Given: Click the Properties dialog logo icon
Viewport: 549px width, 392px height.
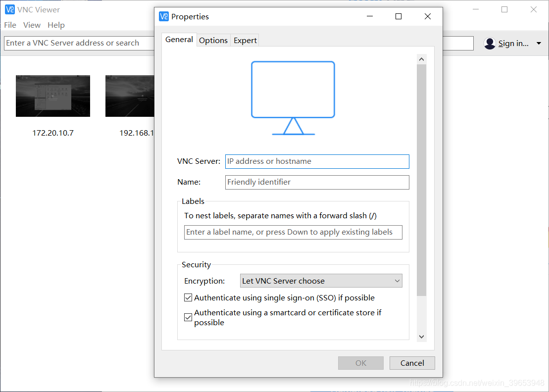Looking at the screenshot, I should tap(163, 16).
